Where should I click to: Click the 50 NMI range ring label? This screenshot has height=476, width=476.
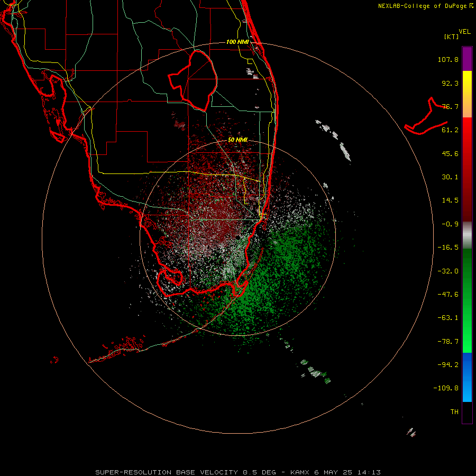click(x=237, y=140)
